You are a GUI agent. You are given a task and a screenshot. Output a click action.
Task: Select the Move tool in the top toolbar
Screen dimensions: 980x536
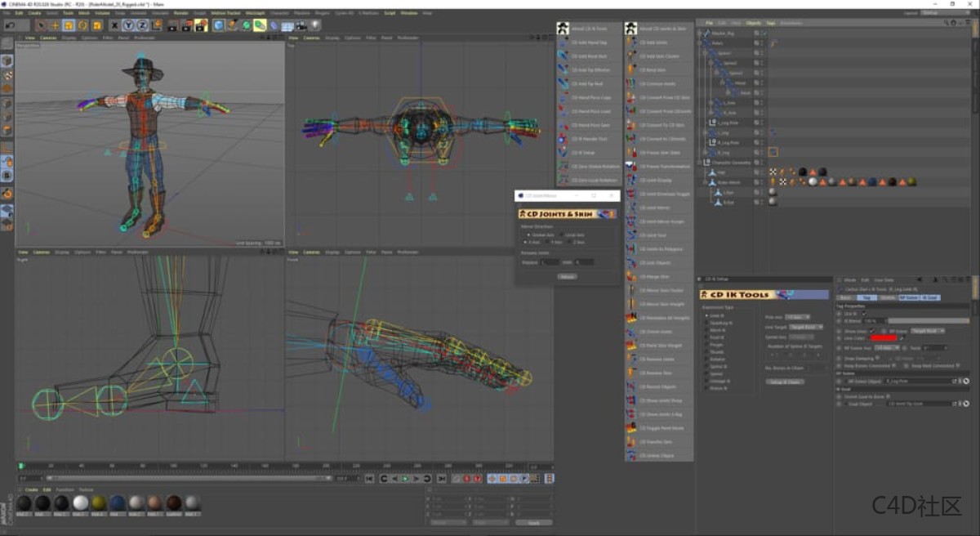click(x=55, y=25)
